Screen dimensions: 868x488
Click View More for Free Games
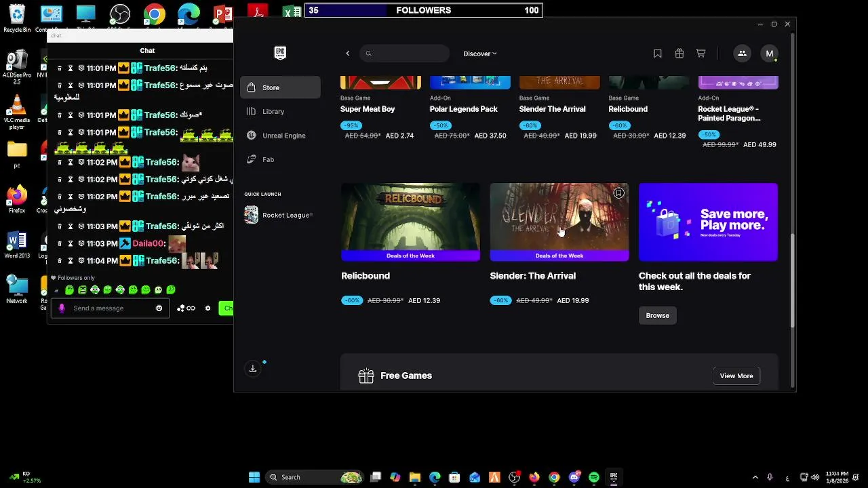736,376
